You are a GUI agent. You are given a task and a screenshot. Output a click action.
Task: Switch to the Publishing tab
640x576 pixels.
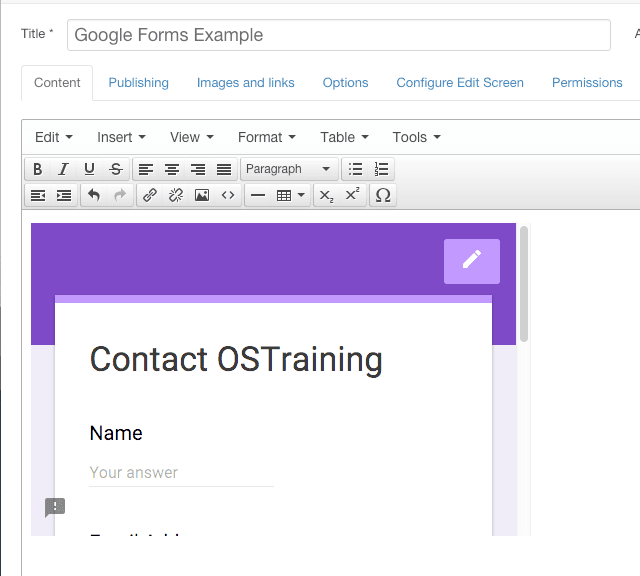(x=138, y=83)
